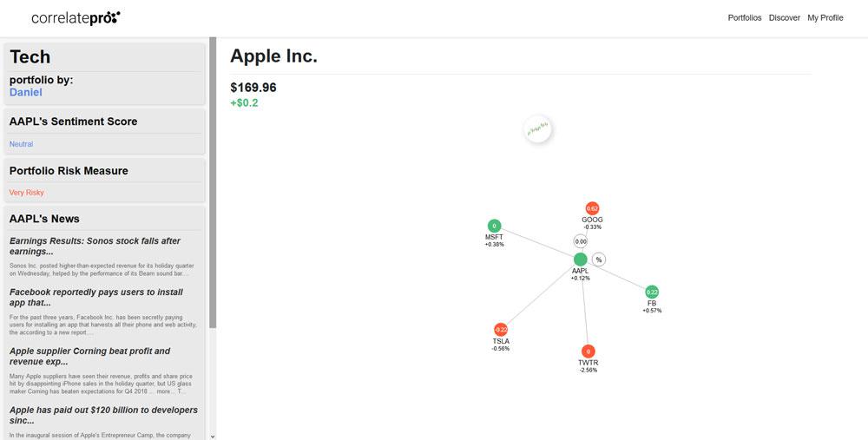Open the Facebook reportedly pays users headline

[95, 297]
